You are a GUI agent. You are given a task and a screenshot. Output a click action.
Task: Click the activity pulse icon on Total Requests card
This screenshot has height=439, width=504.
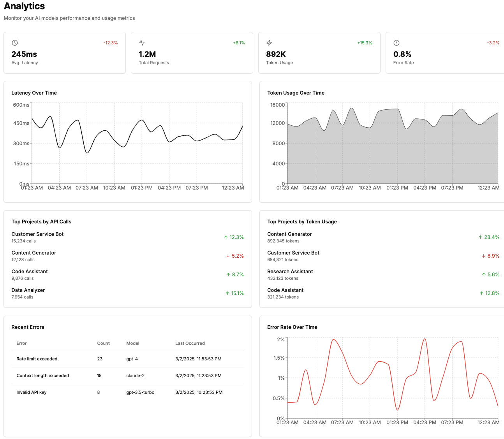[142, 43]
